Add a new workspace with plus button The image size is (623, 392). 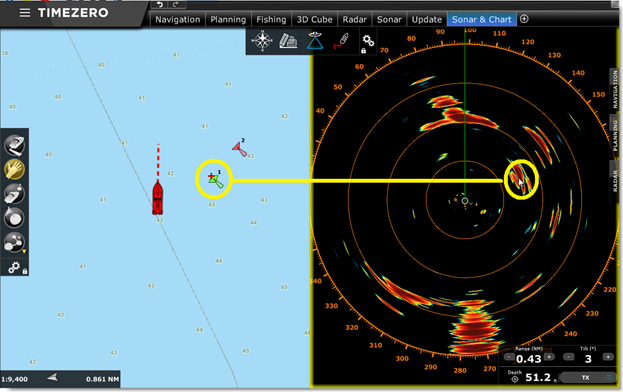(x=524, y=19)
